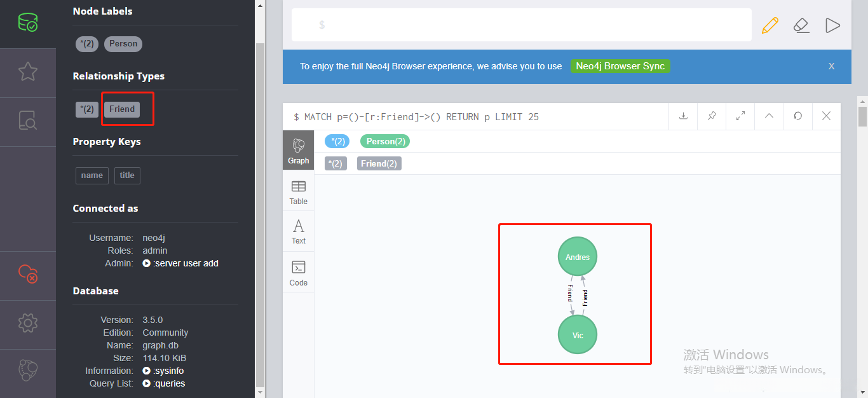Click the edition value Community

tap(165, 333)
